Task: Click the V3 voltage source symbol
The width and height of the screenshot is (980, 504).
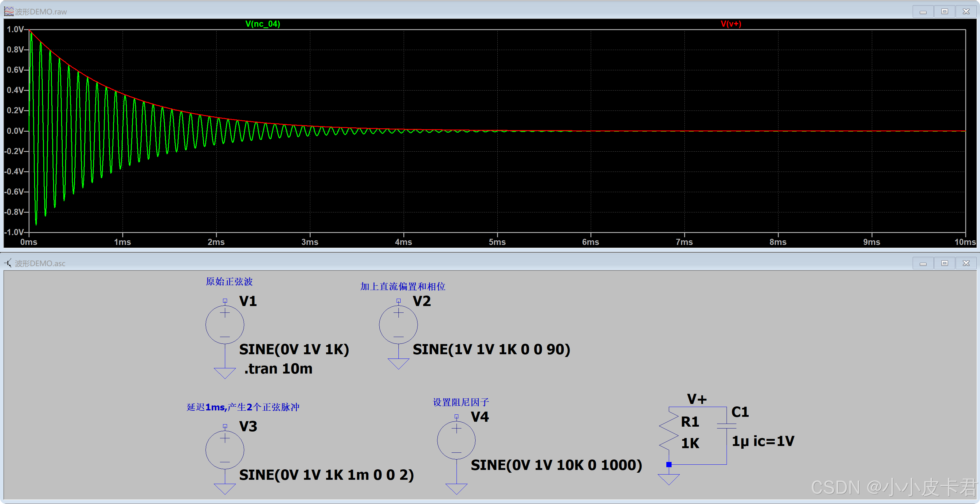Action: tap(225, 450)
